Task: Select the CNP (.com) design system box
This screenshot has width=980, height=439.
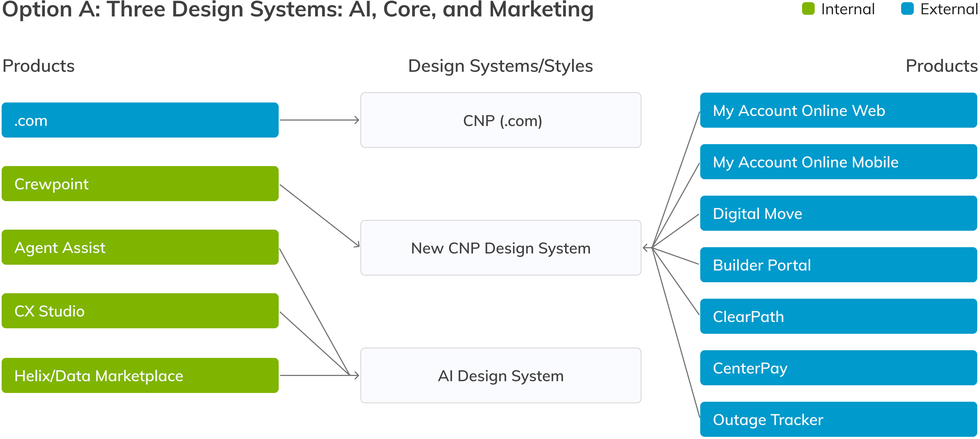Action: tap(501, 120)
